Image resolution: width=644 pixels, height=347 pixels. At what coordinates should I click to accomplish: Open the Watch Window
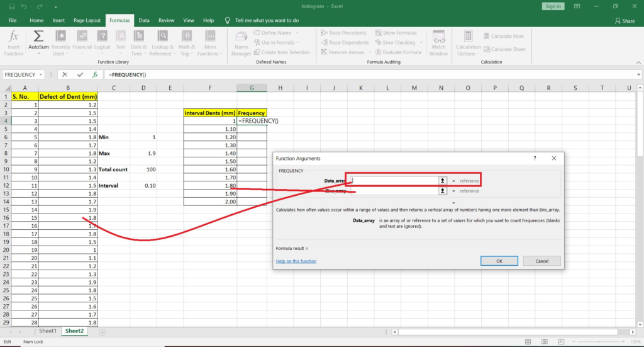coord(438,43)
